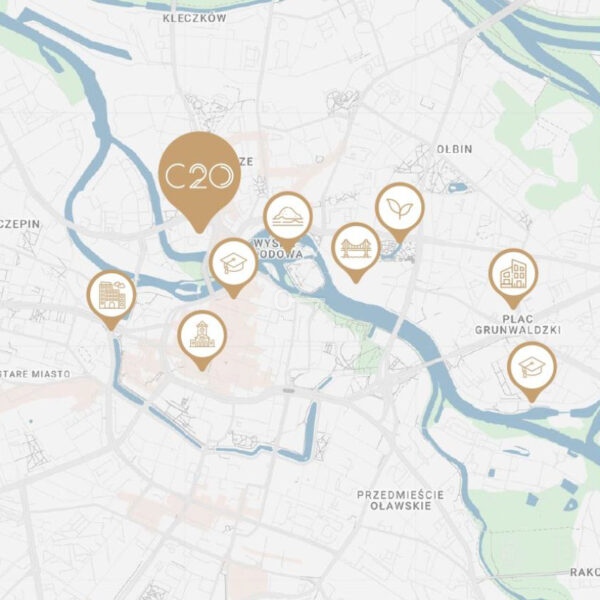Click the Stare Miasto label

[35, 374]
